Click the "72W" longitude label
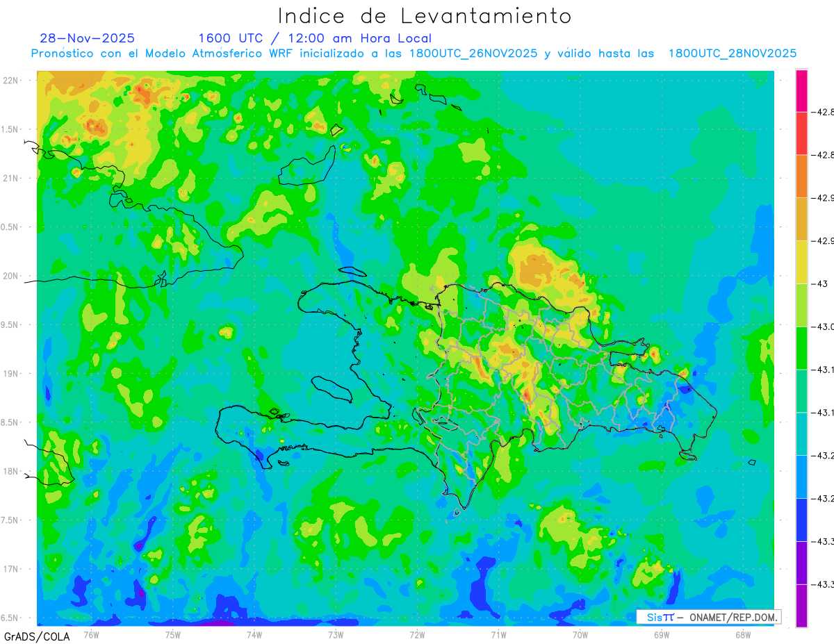Image resolution: width=834 pixels, height=644 pixels. pos(417,634)
